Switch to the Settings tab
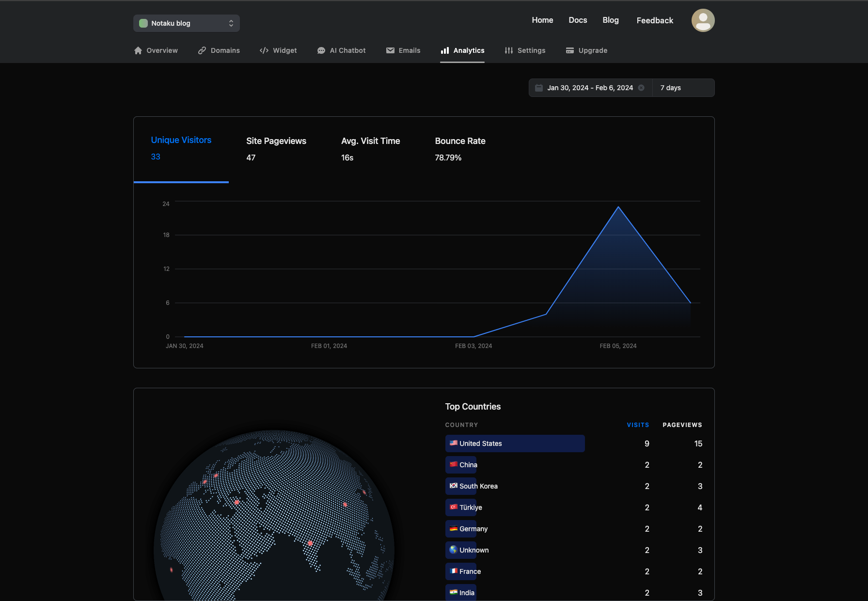Screen dimensions: 868x601 525,50
